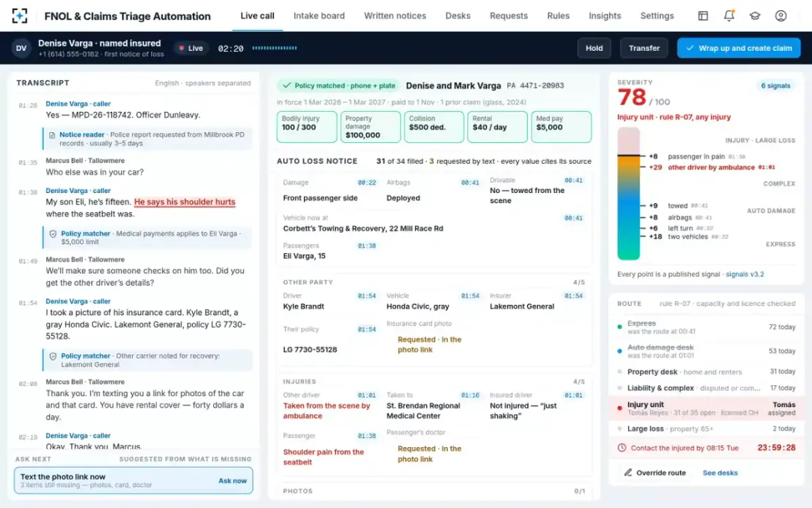Click the red dot beside Injury unit

coord(620,408)
